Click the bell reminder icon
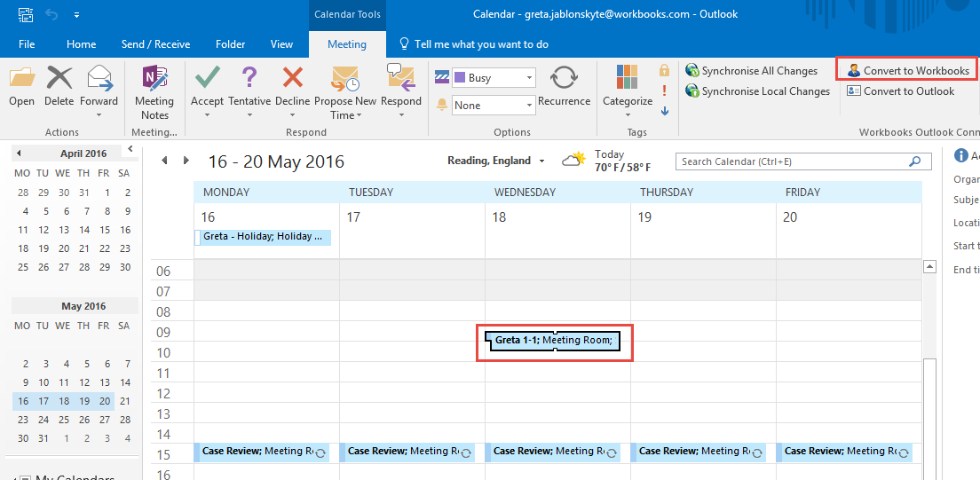980x480 pixels. [x=442, y=105]
